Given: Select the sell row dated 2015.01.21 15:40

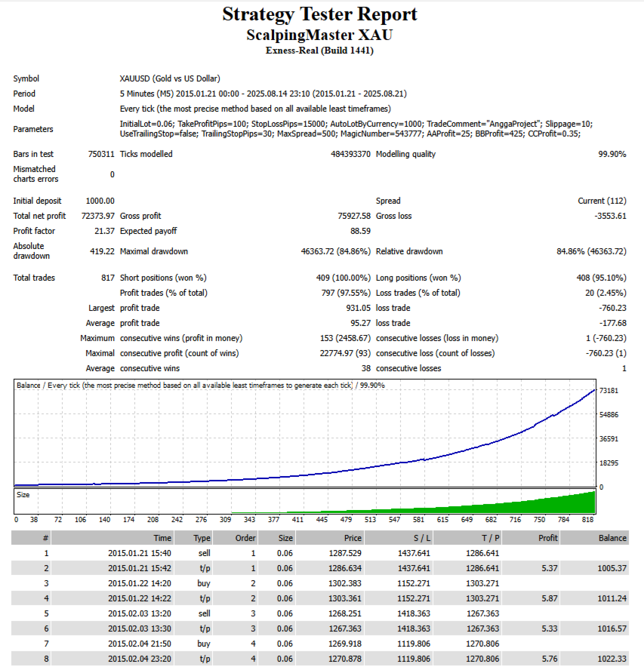Looking at the screenshot, I should [x=320, y=553].
